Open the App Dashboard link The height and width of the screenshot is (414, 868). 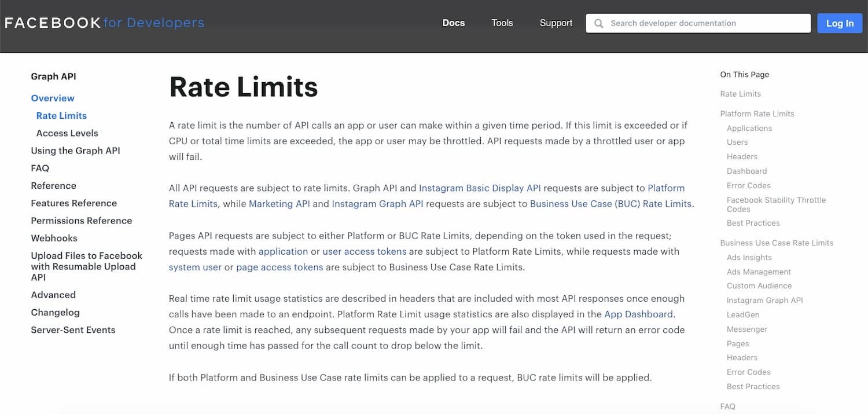coord(638,314)
